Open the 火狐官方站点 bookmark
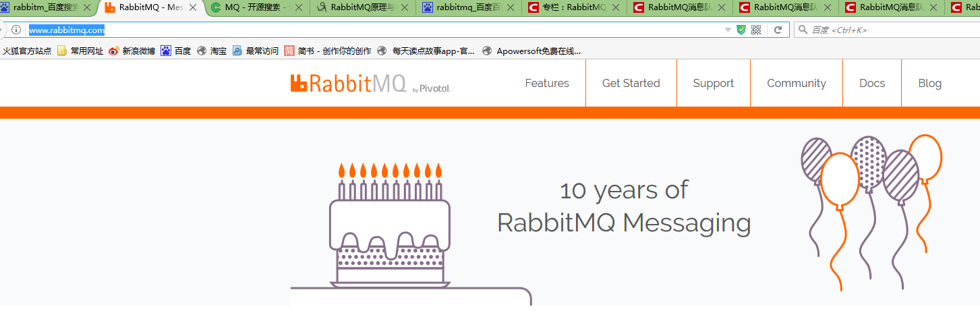This screenshot has height=311, width=980. tap(27, 51)
